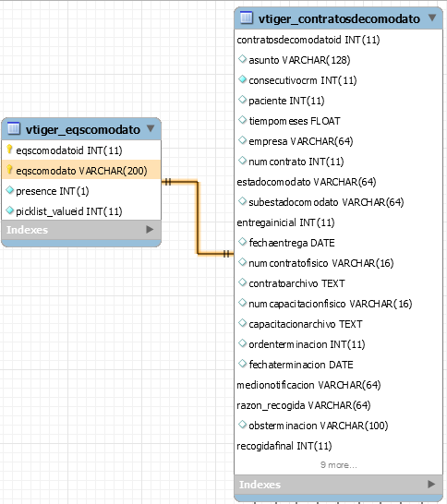Select the recogidafinal INT(11) column row

point(284,446)
